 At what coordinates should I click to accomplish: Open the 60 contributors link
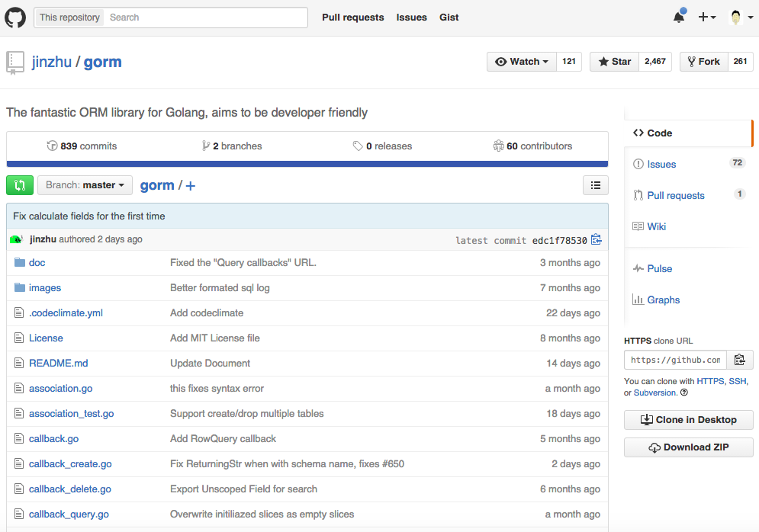(x=532, y=146)
